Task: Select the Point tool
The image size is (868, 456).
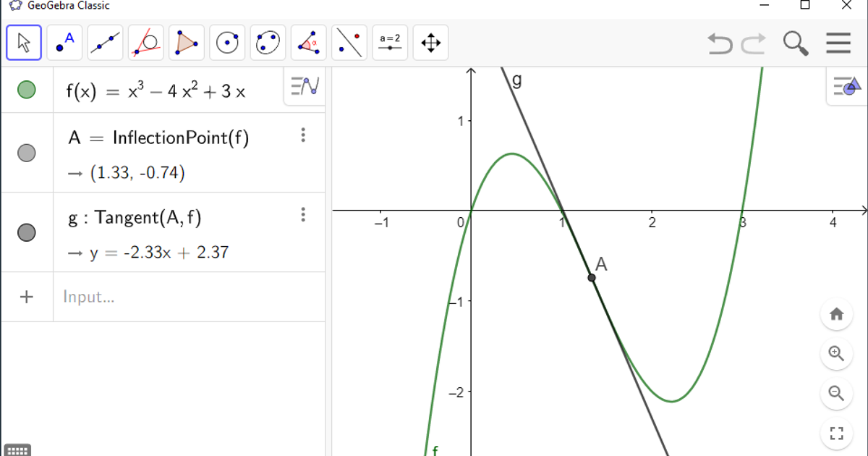Action: (64, 42)
